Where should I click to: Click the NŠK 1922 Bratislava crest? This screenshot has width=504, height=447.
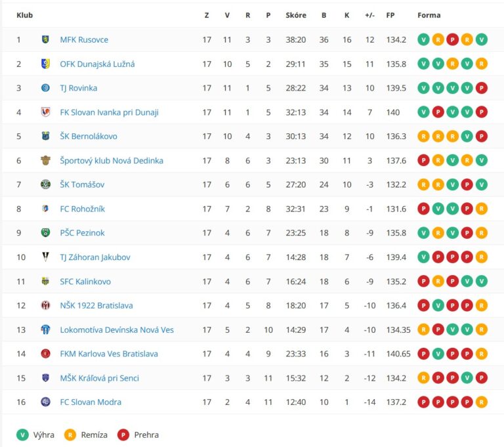click(x=45, y=305)
